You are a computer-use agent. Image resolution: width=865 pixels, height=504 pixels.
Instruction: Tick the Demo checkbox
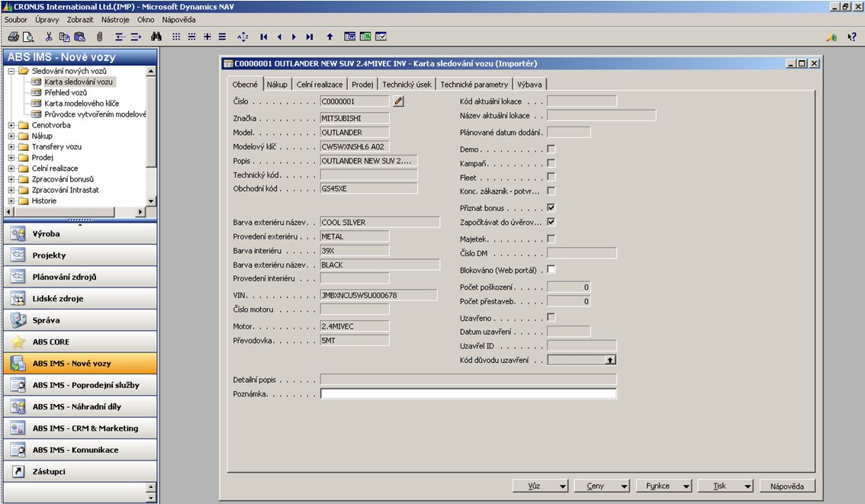click(x=551, y=149)
